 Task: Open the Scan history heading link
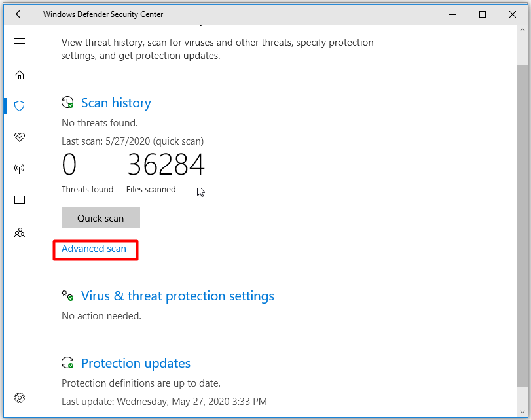coord(116,103)
